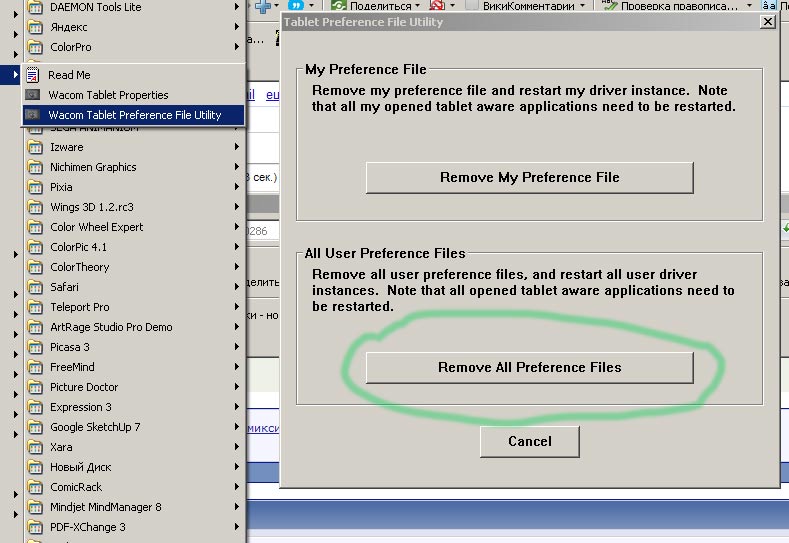Click the Read Me document icon

(33, 75)
